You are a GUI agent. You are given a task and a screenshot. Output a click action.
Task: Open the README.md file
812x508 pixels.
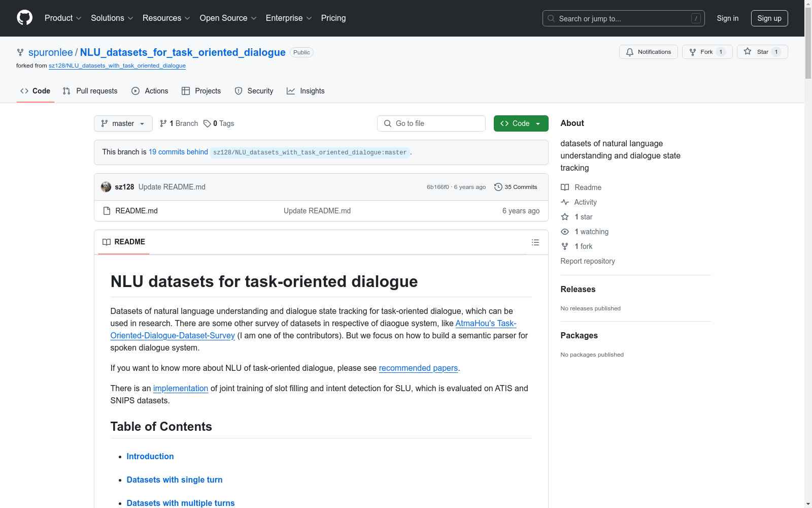[x=137, y=211]
